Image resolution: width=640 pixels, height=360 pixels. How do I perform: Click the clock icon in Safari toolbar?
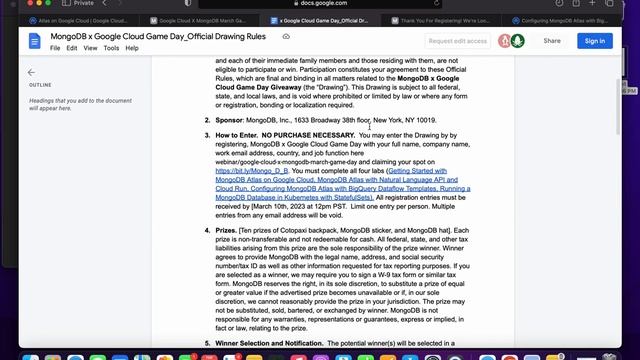(559, 3)
